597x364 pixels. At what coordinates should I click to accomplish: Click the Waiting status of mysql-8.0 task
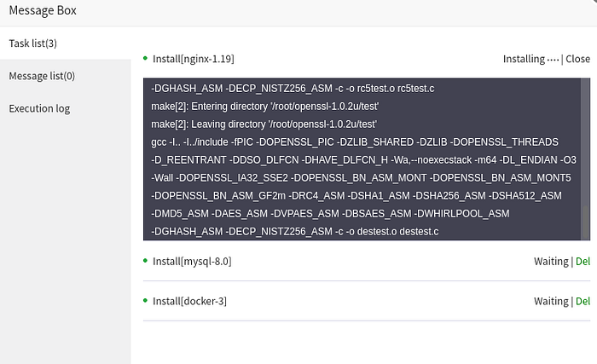pyautogui.click(x=551, y=262)
